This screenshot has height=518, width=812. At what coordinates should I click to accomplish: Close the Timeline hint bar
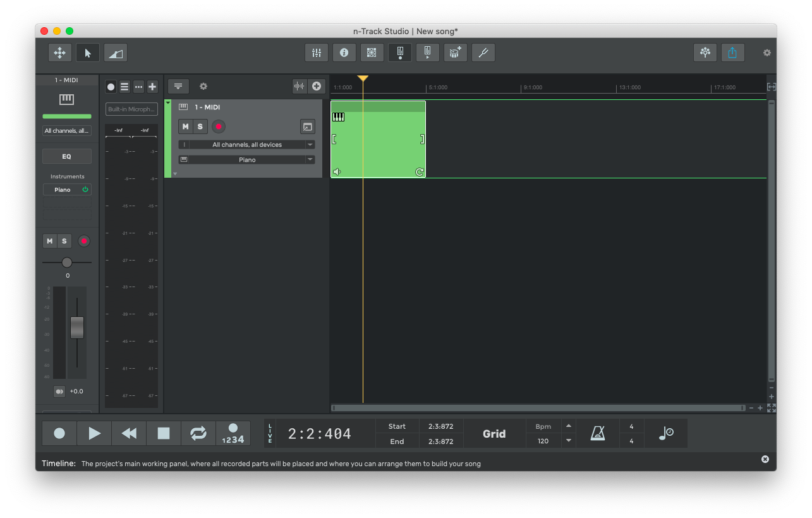click(765, 459)
